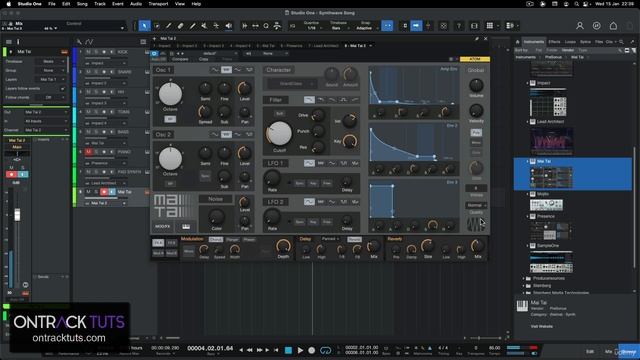Click the wrench icon above track list
Viewport: 640px width, 360px height.
click(x=79, y=42)
